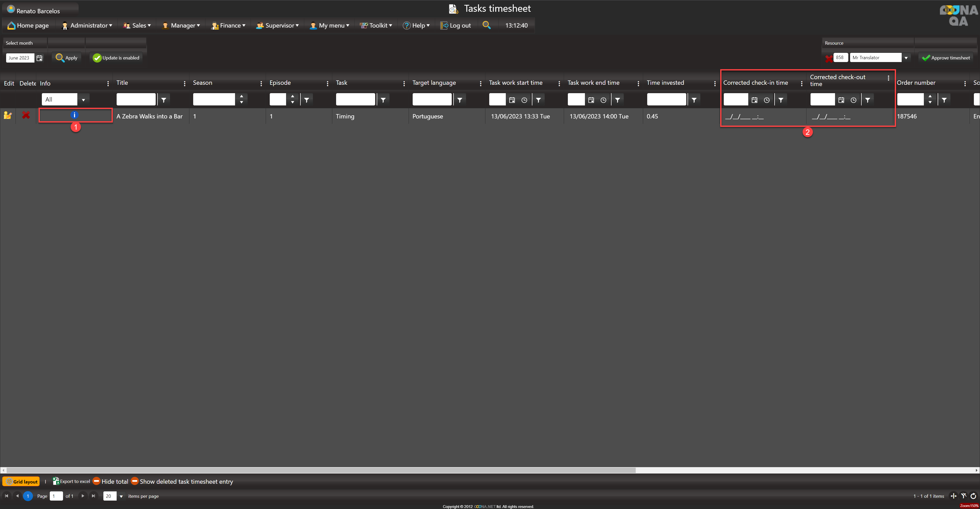Open the items per page dropdown
The image size is (980, 509).
coord(121,496)
